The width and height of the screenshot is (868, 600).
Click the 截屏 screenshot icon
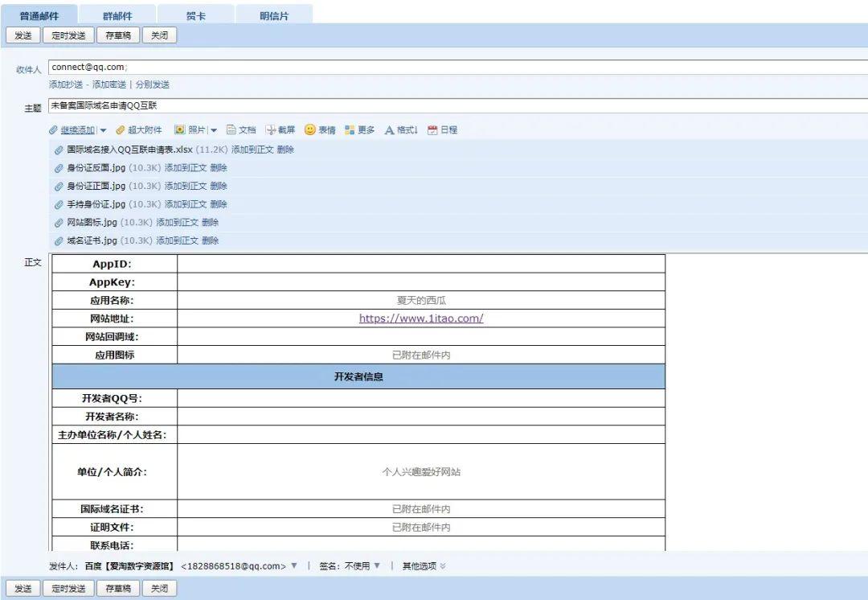270,129
